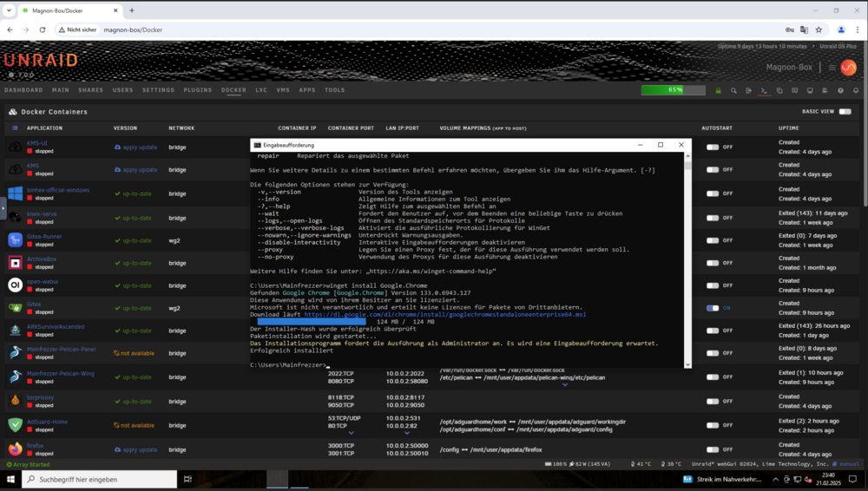868x491 pixels.
Task: Open the search magnifier in Unraid toolbar
Action: point(733,90)
